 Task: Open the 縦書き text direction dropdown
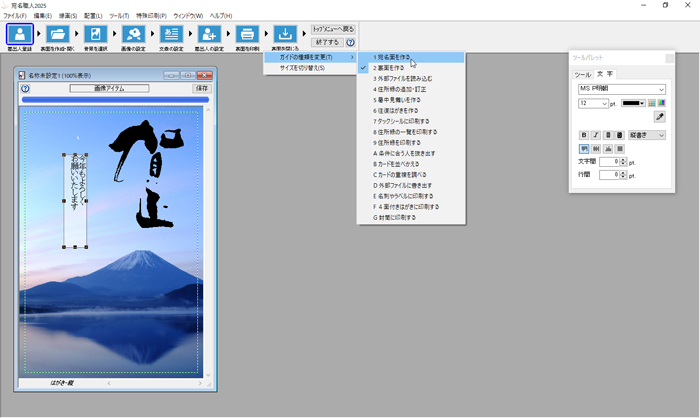[x=646, y=135]
